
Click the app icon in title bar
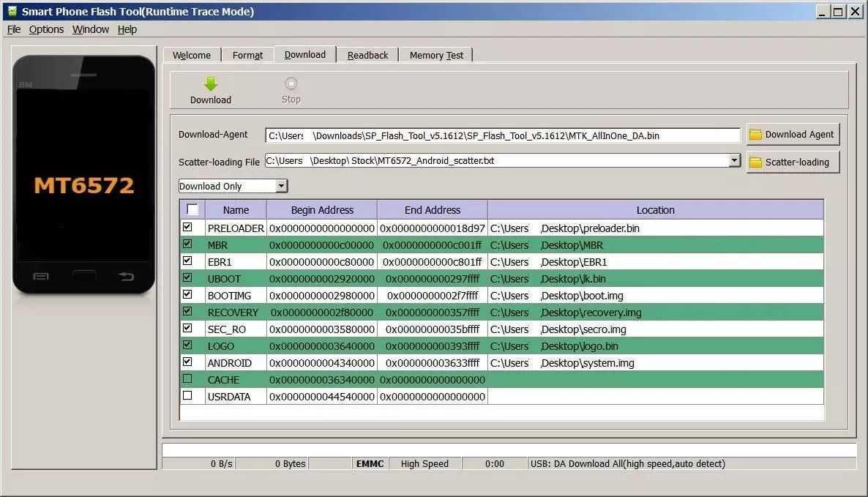[x=11, y=11]
